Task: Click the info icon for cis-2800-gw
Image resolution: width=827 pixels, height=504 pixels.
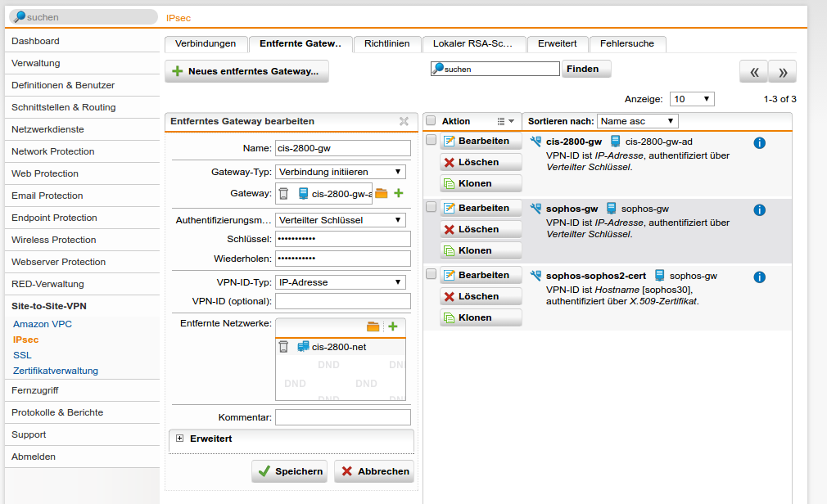Action: [x=759, y=143]
